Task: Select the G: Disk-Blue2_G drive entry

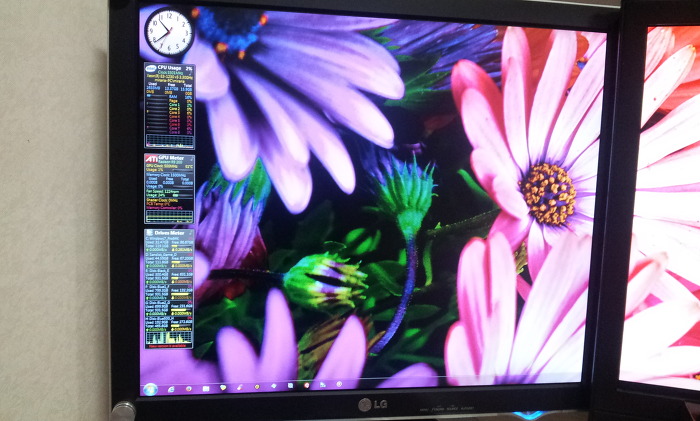Action: pyautogui.click(x=160, y=300)
